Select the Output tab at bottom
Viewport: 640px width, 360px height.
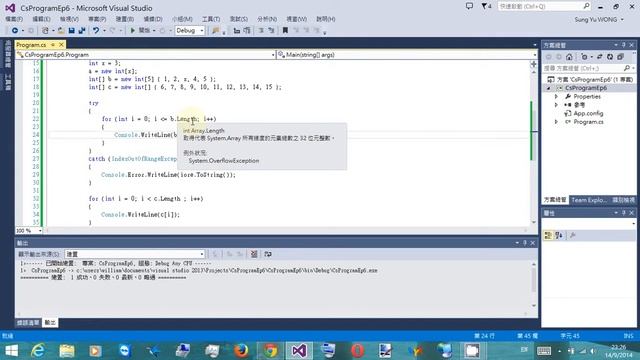point(50,322)
